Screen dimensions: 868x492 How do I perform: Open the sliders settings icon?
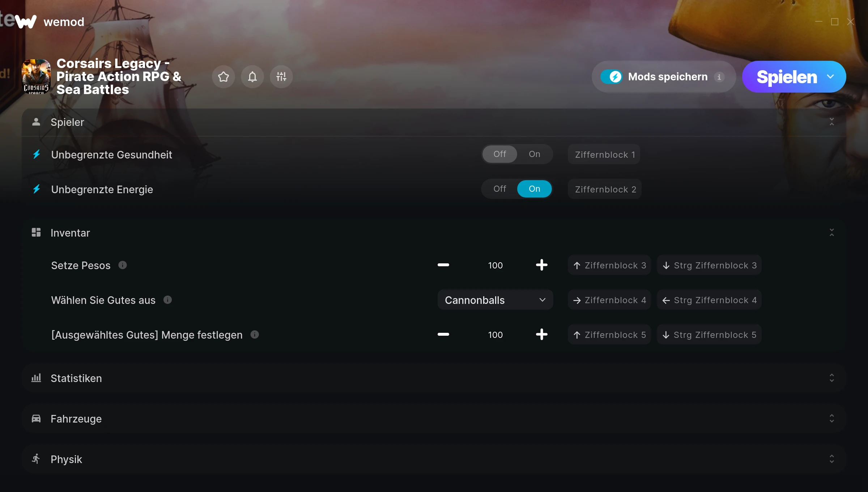(281, 77)
